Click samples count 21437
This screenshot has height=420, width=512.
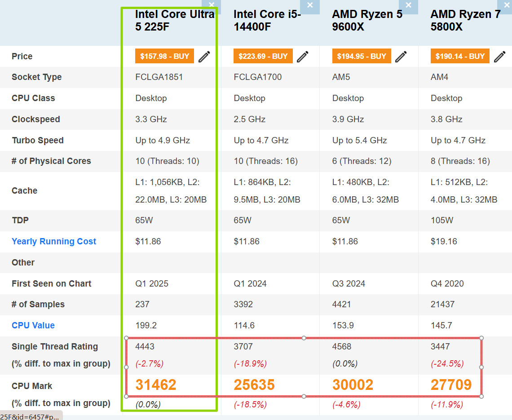point(442,305)
